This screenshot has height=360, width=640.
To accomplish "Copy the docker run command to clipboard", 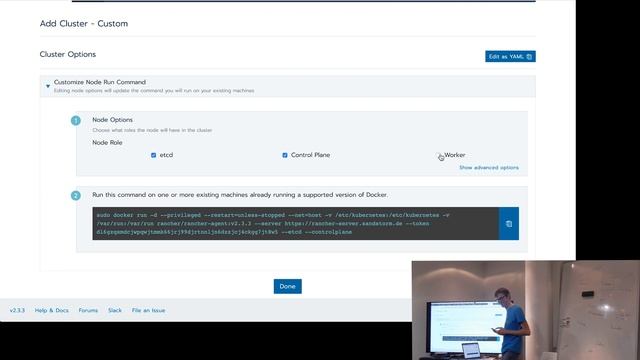I will 509,224.
